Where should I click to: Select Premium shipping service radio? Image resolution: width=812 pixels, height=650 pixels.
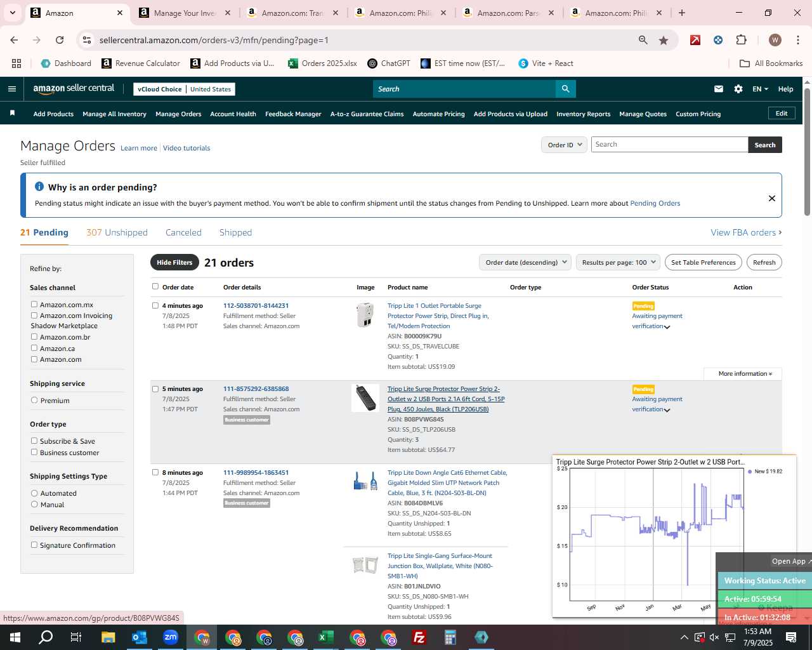(34, 401)
